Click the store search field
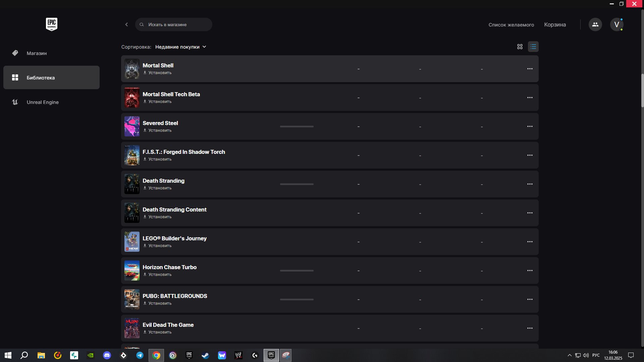The image size is (644, 362). click(174, 24)
